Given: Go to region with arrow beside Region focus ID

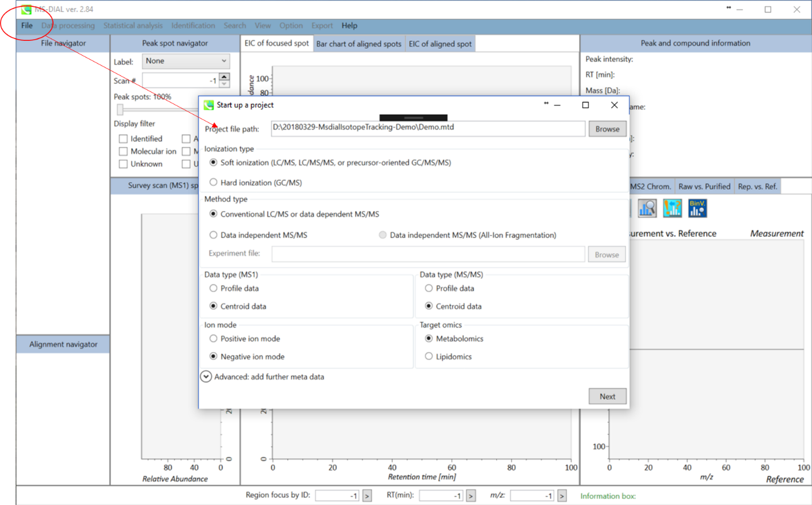Looking at the screenshot, I should pyautogui.click(x=367, y=495).
